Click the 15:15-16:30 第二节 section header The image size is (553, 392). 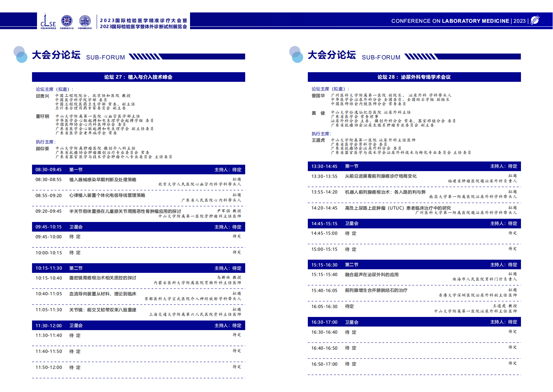point(414,265)
